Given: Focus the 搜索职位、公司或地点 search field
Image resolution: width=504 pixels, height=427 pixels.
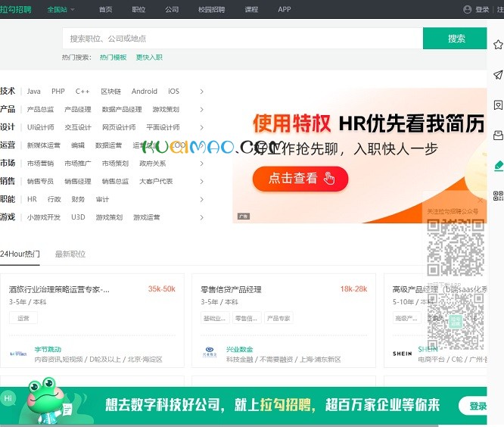Looking at the screenshot, I should click(x=243, y=39).
